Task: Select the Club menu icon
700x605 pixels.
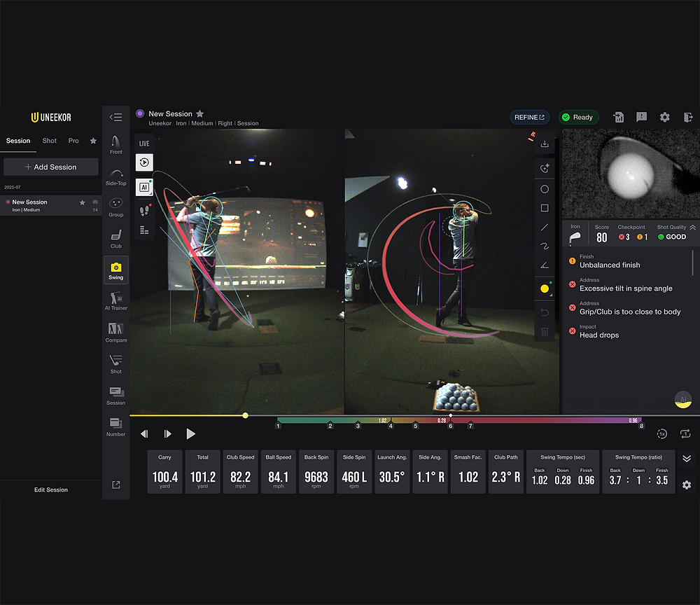Action: [x=115, y=238]
